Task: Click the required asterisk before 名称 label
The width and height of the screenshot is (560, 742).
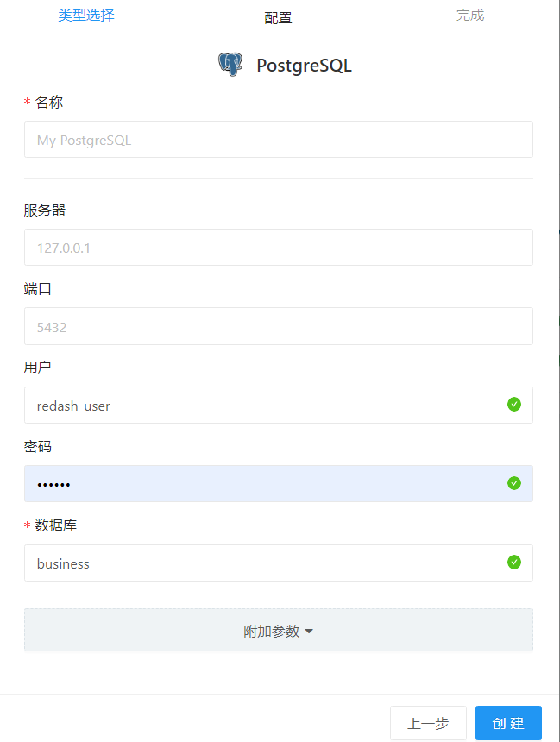Action: click(x=27, y=102)
